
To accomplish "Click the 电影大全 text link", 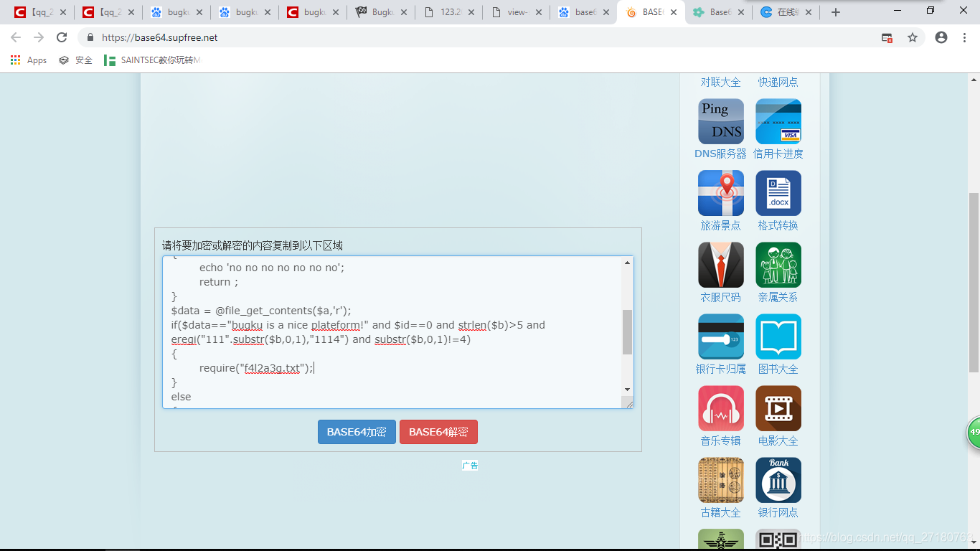I will [x=778, y=441].
